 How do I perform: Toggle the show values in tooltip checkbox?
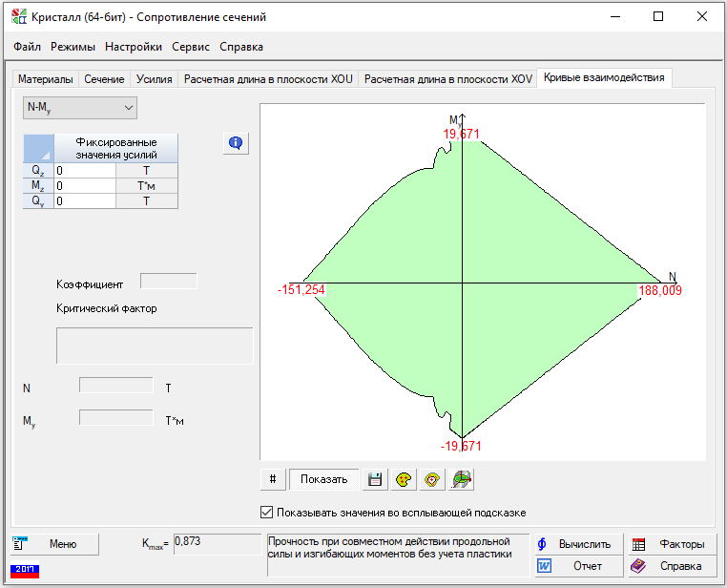click(x=267, y=513)
